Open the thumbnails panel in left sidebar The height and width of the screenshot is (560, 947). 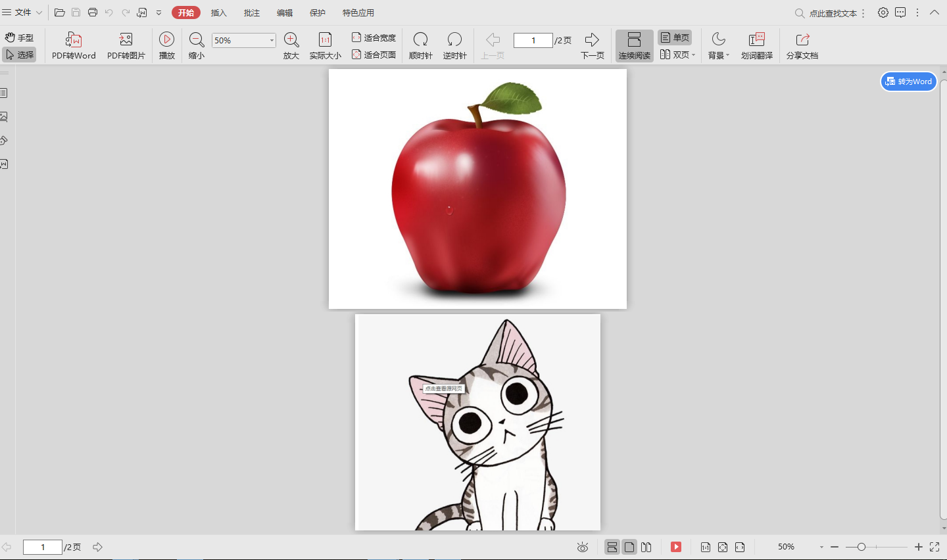(x=4, y=117)
